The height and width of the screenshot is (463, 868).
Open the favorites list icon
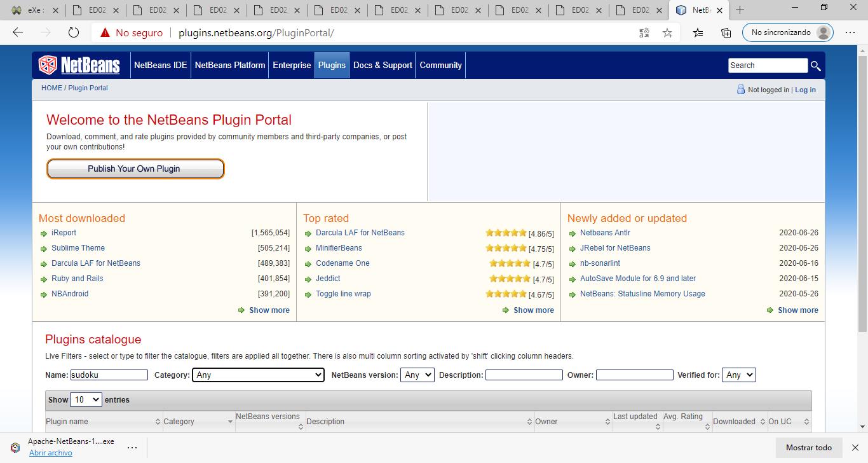[698, 32]
